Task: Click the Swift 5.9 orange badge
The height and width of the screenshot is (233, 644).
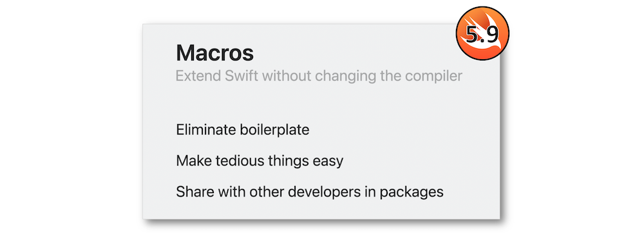Action: [x=482, y=33]
